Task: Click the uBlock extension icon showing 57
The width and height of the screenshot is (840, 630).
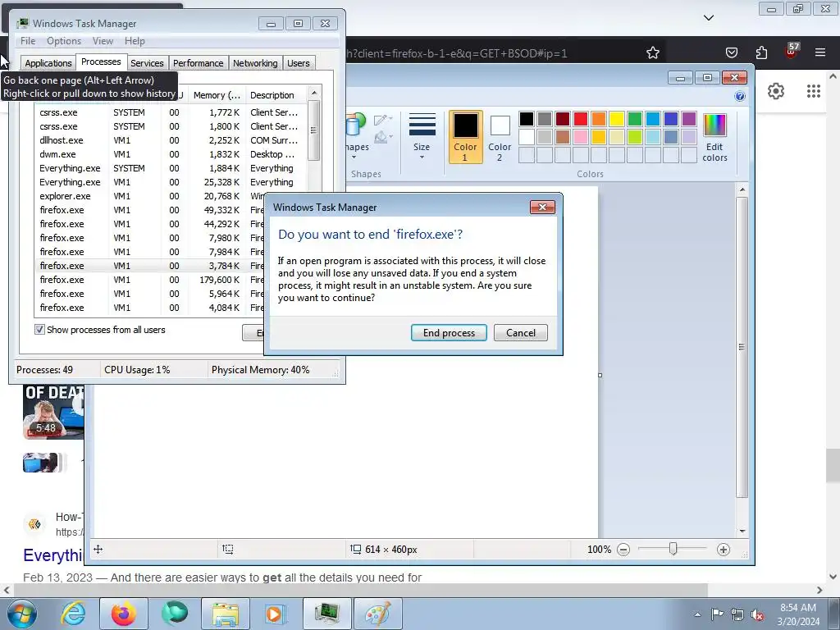Action: (x=792, y=52)
